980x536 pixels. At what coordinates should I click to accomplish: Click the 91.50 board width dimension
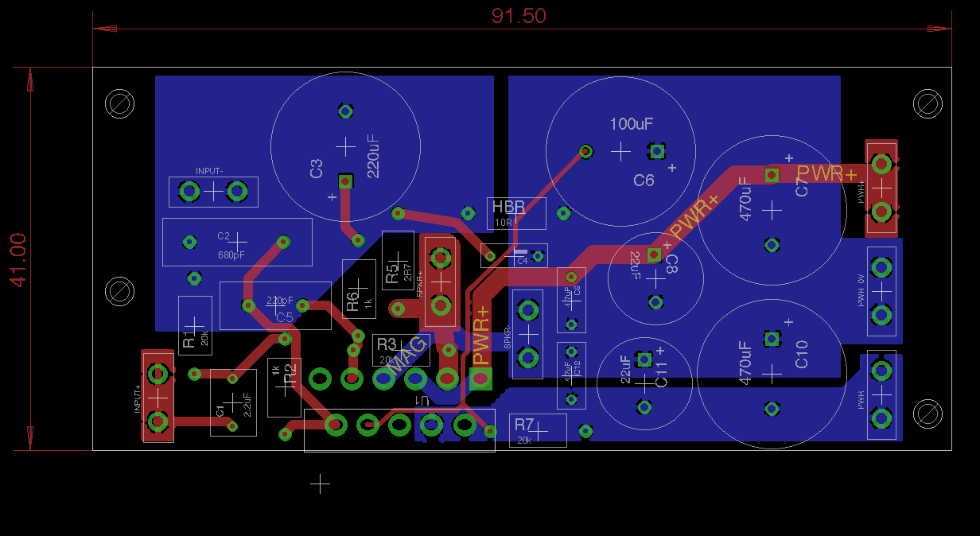click(x=519, y=16)
